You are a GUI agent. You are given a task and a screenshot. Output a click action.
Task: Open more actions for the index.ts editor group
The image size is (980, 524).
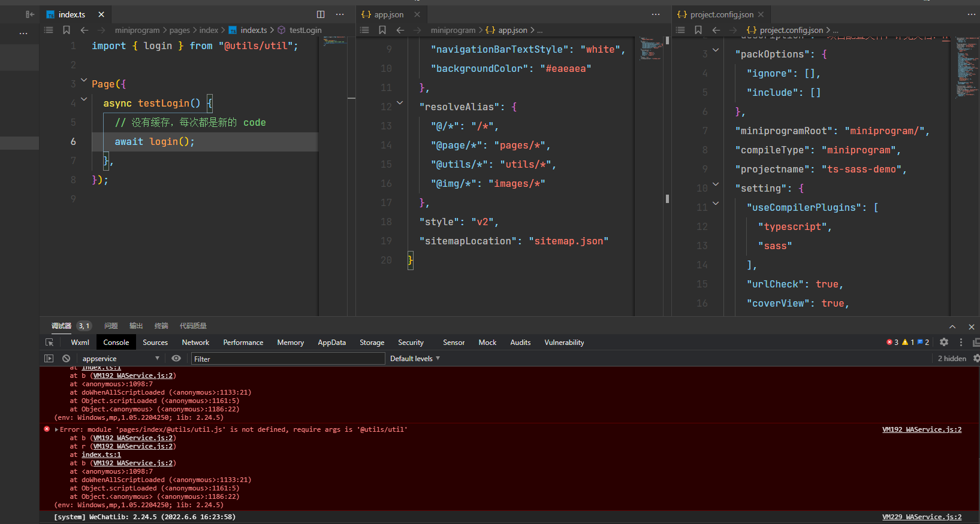pyautogui.click(x=340, y=14)
